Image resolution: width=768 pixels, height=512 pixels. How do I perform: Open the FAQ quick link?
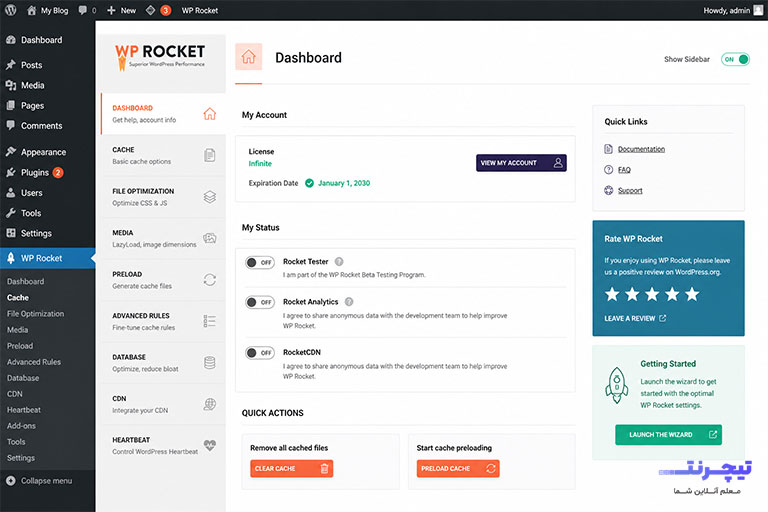[624, 170]
